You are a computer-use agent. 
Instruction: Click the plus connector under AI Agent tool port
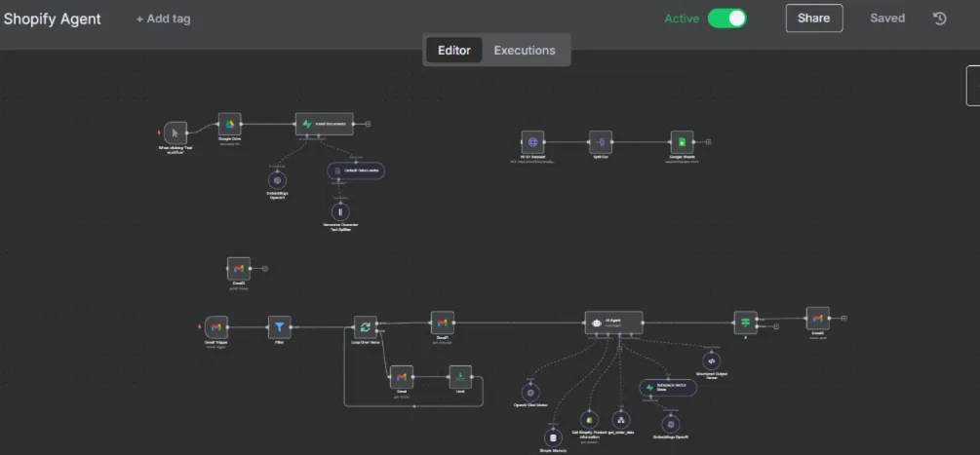pos(619,349)
